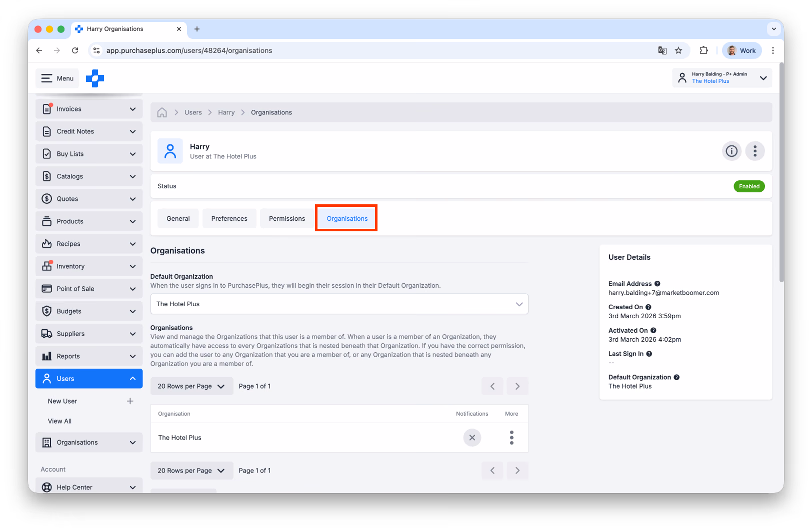Toggle notifications for The Hotel Plus
This screenshot has height=530, width=812.
[x=472, y=438]
